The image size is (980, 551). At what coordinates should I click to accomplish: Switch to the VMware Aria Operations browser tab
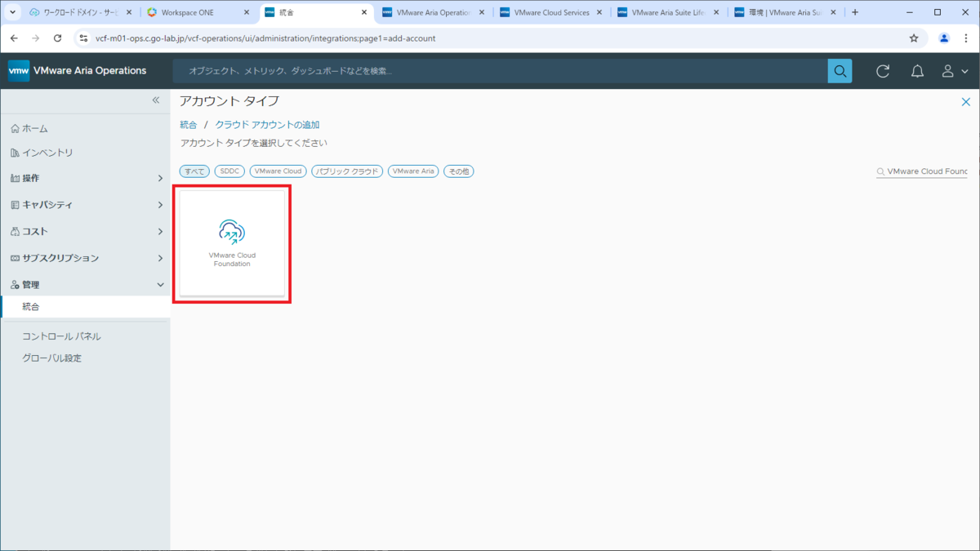433,13
